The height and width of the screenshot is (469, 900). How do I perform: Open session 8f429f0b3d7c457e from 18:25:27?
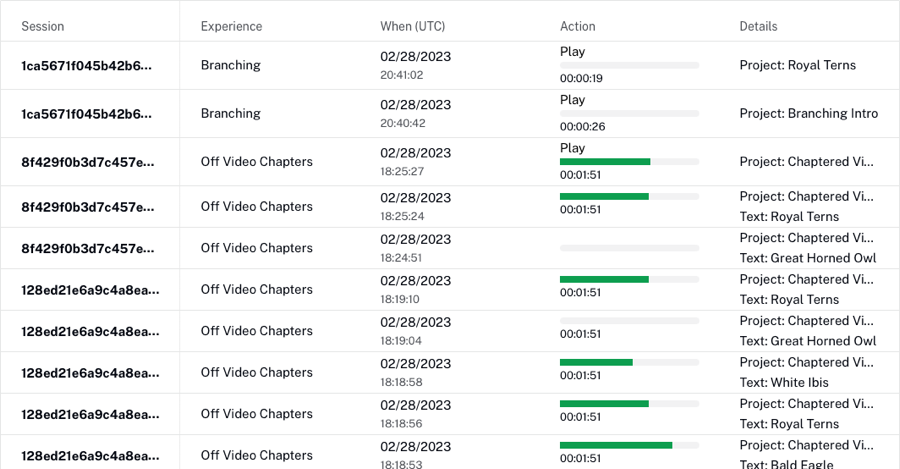(x=87, y=162)
